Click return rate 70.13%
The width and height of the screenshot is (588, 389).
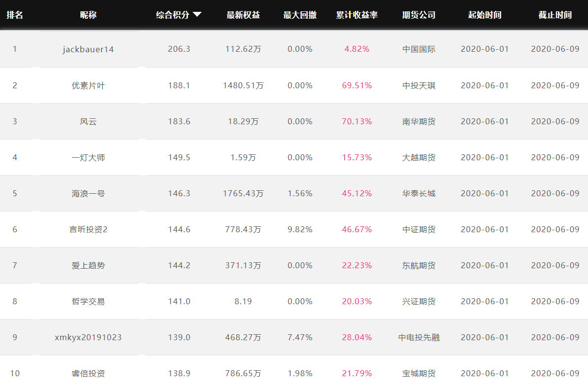[x=357, y=121]
